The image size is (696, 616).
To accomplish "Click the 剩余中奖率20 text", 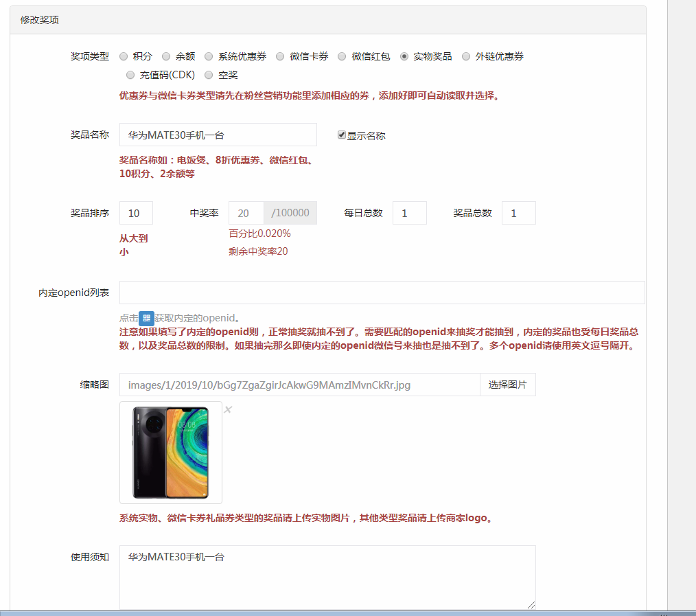I will (258, 251).
